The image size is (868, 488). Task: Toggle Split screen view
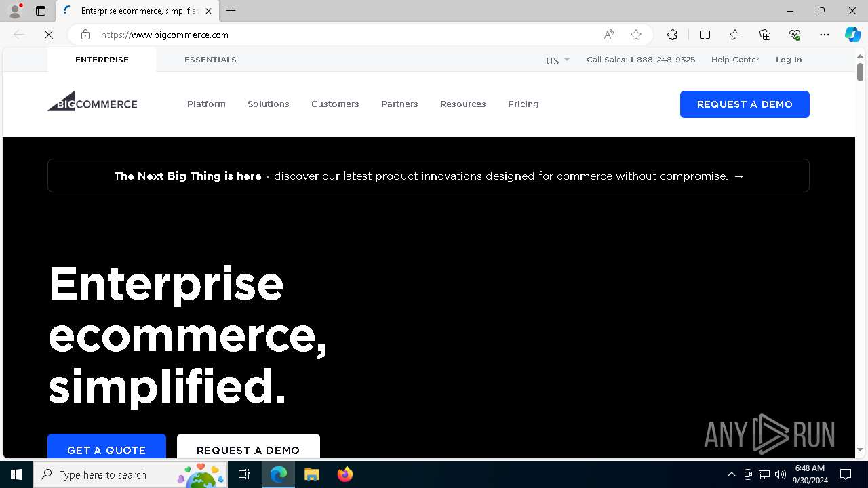click(705, 35)
